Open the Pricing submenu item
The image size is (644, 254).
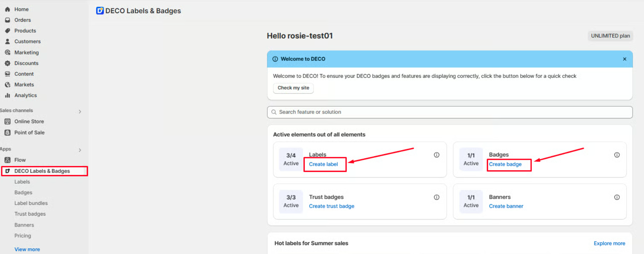[x=23, y=236]
